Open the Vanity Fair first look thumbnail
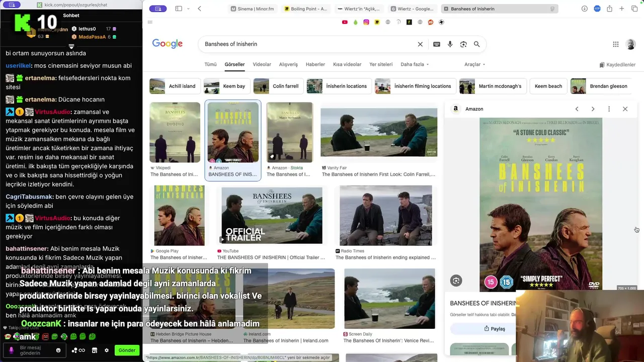The width and height of the screenshot is (644, 362). [379, 132]
